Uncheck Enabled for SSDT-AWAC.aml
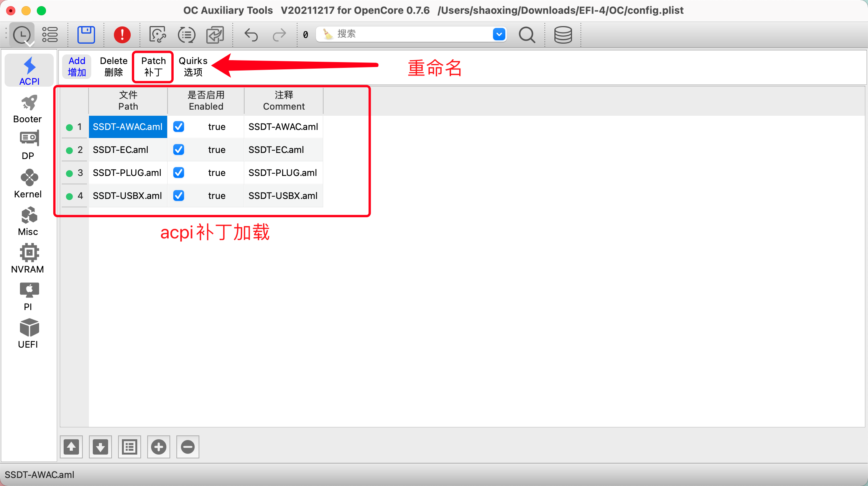Screen dimensions: 868x486 [179, 127]
